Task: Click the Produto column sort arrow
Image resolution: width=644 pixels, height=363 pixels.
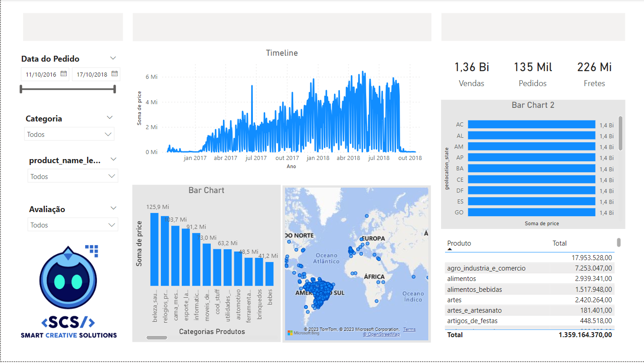Action: [450, 249]
